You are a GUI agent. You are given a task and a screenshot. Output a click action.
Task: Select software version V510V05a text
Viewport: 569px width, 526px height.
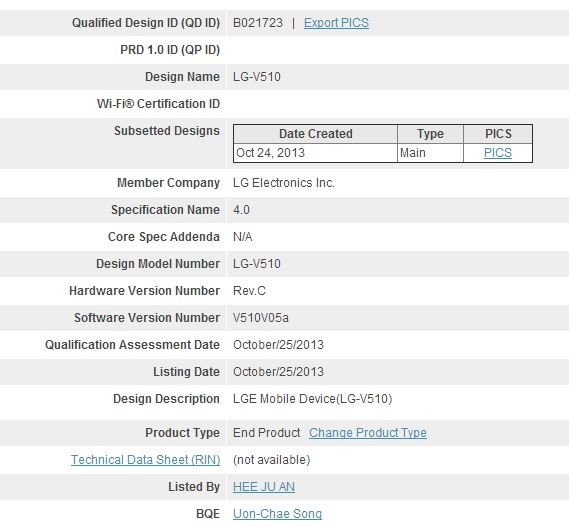pos(261,318)
